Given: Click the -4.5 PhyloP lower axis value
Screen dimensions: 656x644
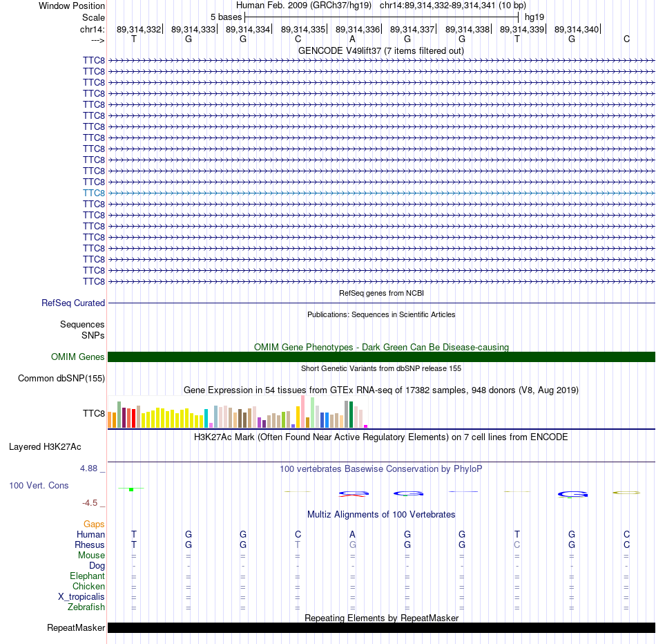Looking at the screenshot, I should (x=90, y=502).
